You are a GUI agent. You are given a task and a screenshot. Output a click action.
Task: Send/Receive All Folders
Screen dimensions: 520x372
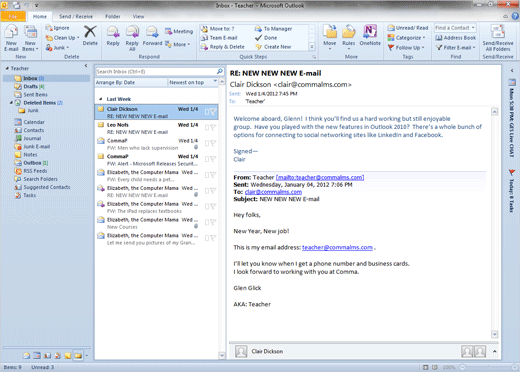pyautogui.click(x=498, y=38)
